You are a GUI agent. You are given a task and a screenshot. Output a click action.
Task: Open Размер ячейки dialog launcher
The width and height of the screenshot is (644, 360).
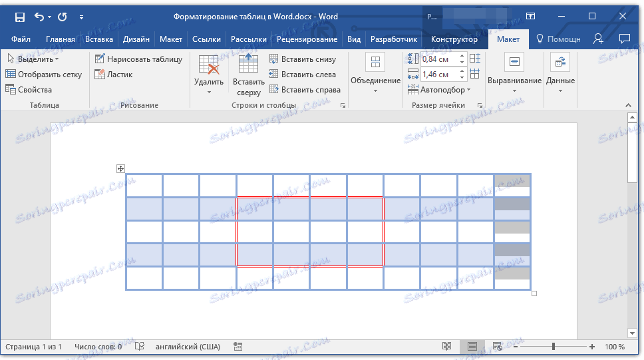pos(480,106)
